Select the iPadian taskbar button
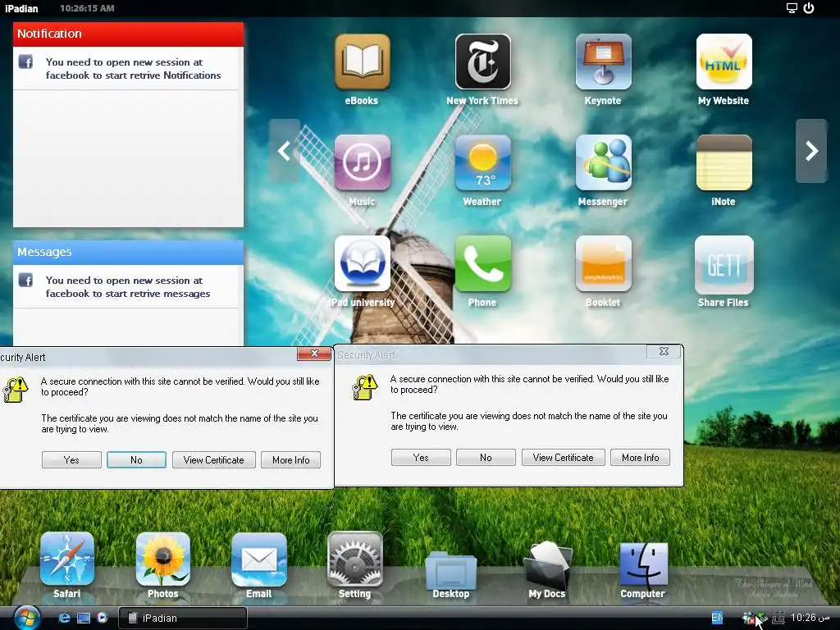The width and height of the screenshot is (840, 630). pos(183,618)
